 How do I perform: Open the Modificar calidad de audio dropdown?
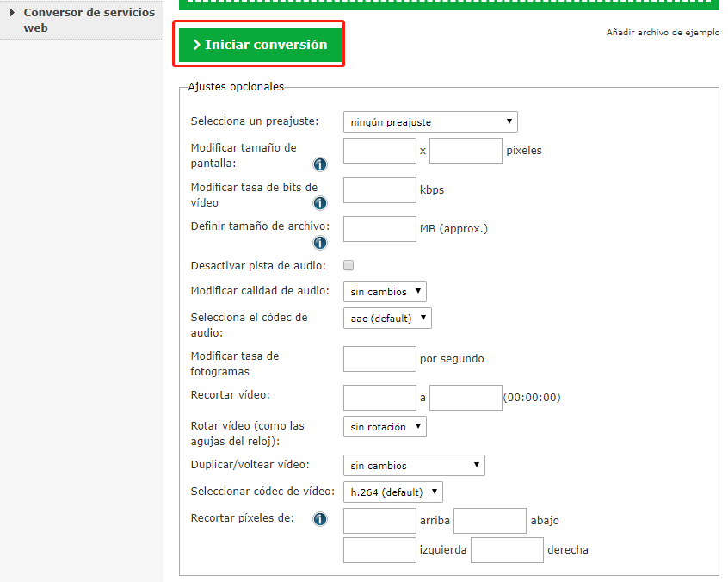click(385, 292)
